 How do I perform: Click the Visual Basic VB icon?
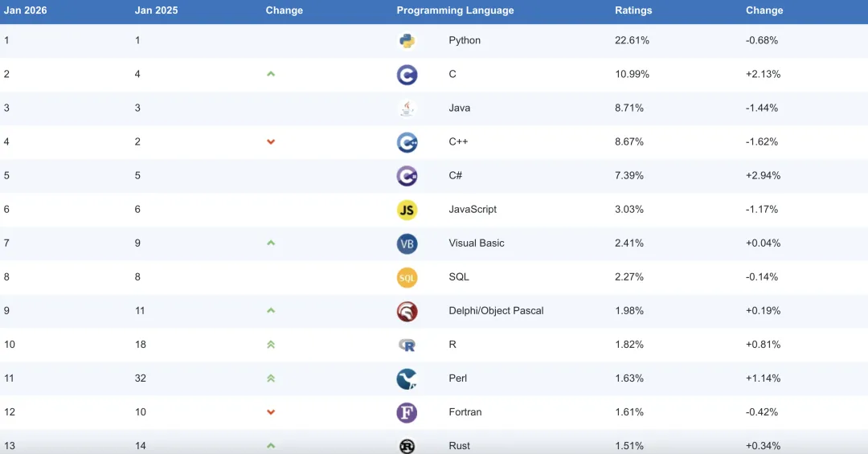pyautogui.click(x=407, y=243)
